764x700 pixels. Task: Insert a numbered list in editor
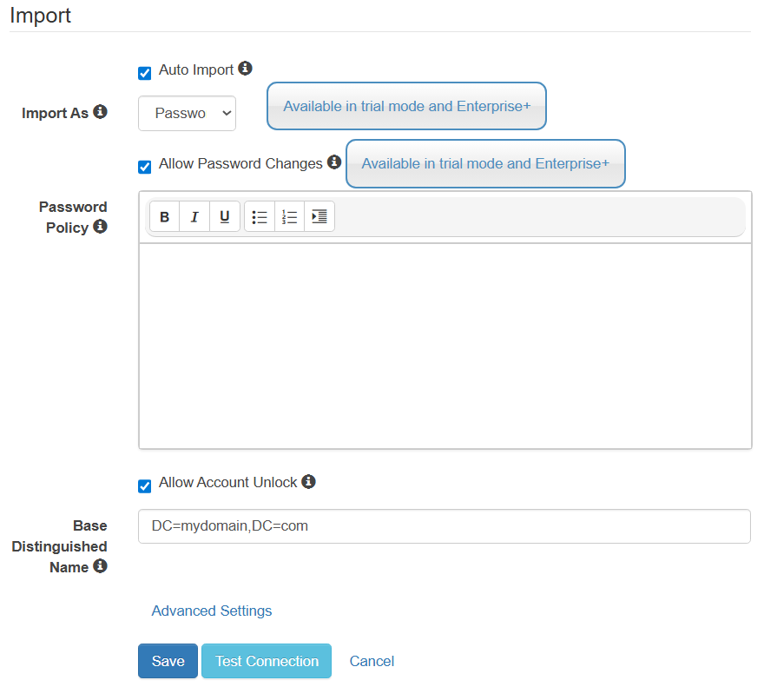point(290,217)
